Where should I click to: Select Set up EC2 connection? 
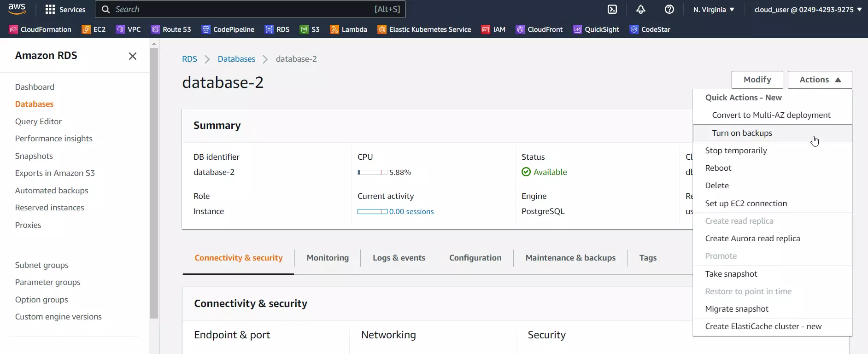(772, 203)
